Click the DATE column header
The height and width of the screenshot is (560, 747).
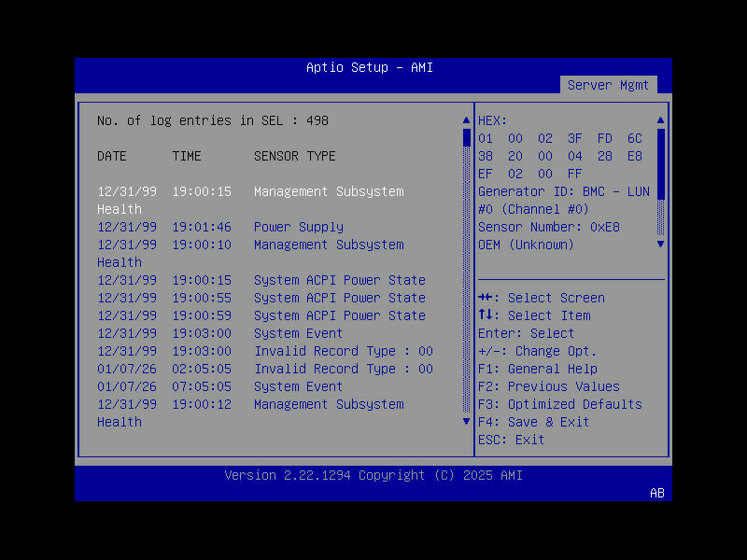click(111, 156)
